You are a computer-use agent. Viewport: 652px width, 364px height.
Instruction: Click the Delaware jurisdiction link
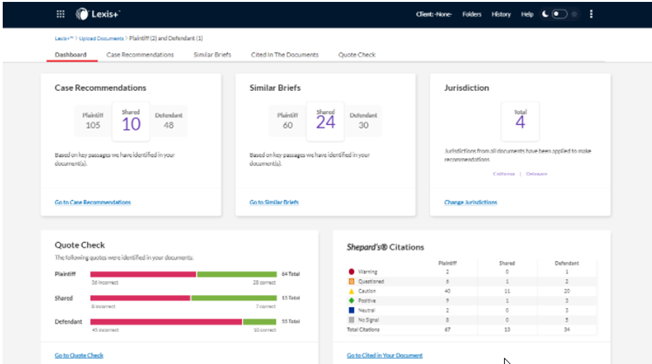pos(536,174)
